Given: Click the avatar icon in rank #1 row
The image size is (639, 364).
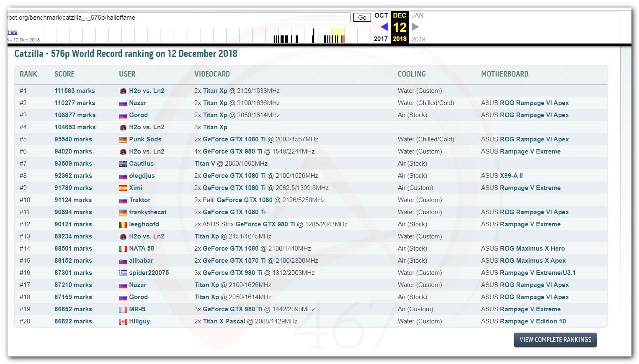Looking at the screenshot, I should (x=123, y=91).
